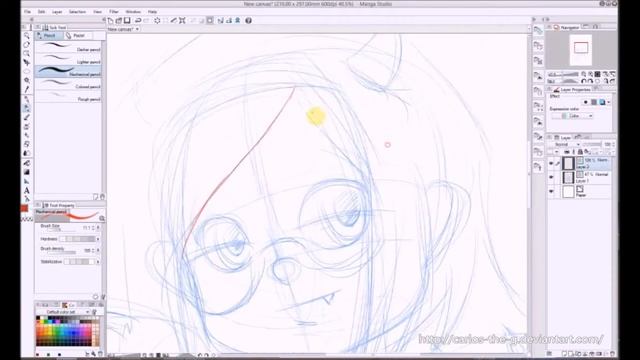Open the Window menu

(133, 12)
